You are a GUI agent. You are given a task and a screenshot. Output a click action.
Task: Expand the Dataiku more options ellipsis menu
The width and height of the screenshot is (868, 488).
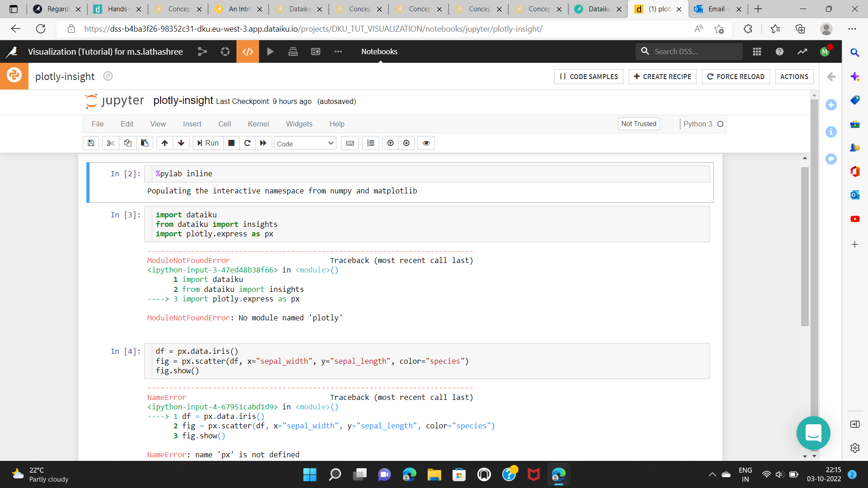pos(338,52)
